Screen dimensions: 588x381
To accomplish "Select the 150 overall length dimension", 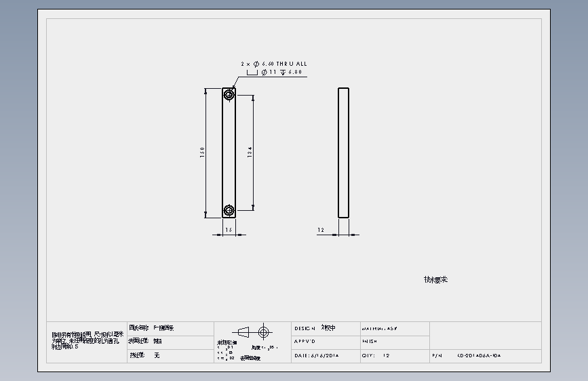I will (x=203, y=153).
